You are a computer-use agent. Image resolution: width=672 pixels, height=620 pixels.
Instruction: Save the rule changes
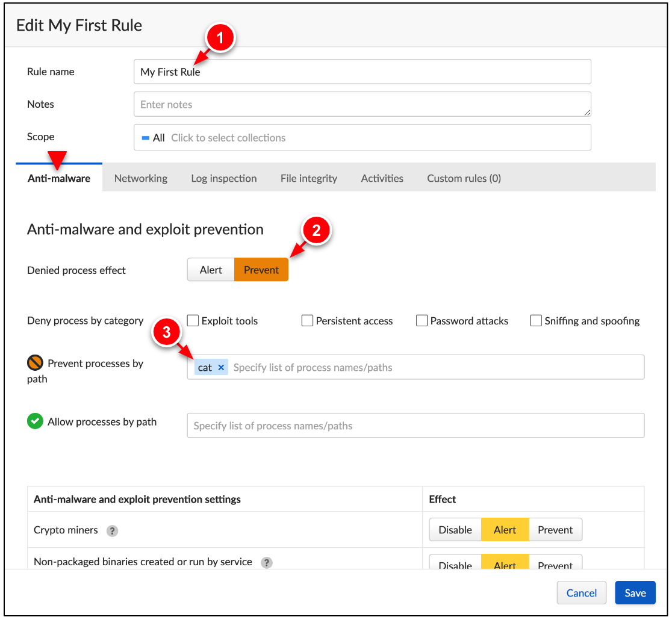(x=635, y=592)
